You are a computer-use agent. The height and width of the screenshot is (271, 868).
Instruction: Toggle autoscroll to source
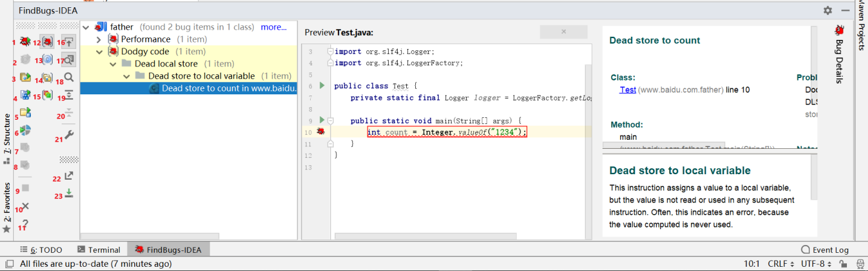pyautogui.click(x=69, y=42)
